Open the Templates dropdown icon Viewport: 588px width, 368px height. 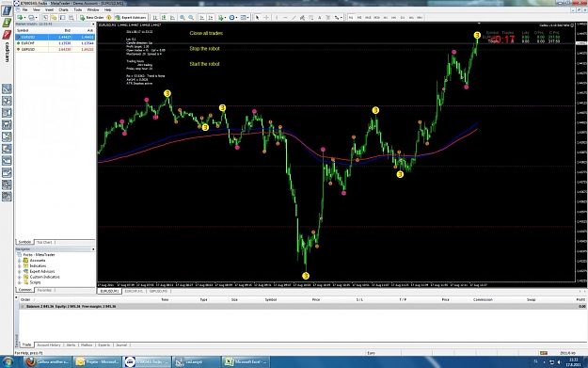tap(244, 17)
